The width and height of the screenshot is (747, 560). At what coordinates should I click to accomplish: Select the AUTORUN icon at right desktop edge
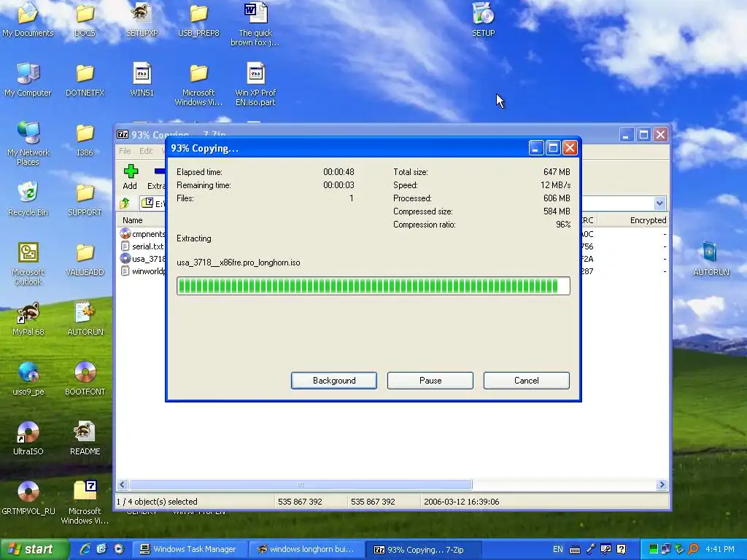[711, 259]
